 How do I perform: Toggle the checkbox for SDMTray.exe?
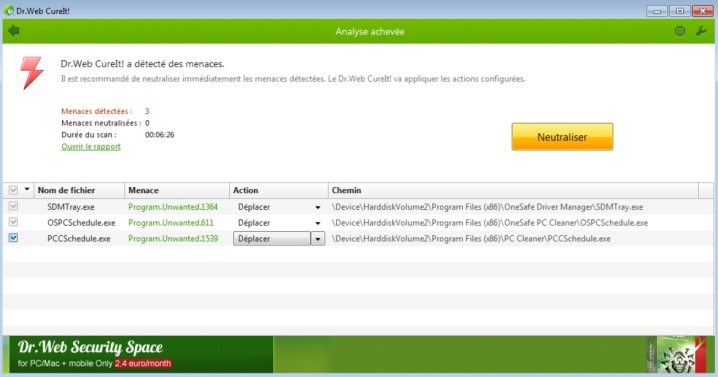point(13,207)
